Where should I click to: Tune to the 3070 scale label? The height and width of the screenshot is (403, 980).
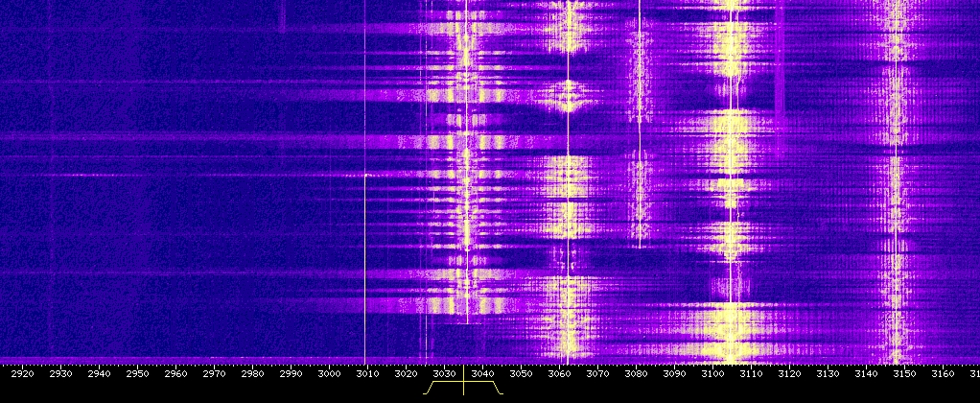click(x=597, y=374)
